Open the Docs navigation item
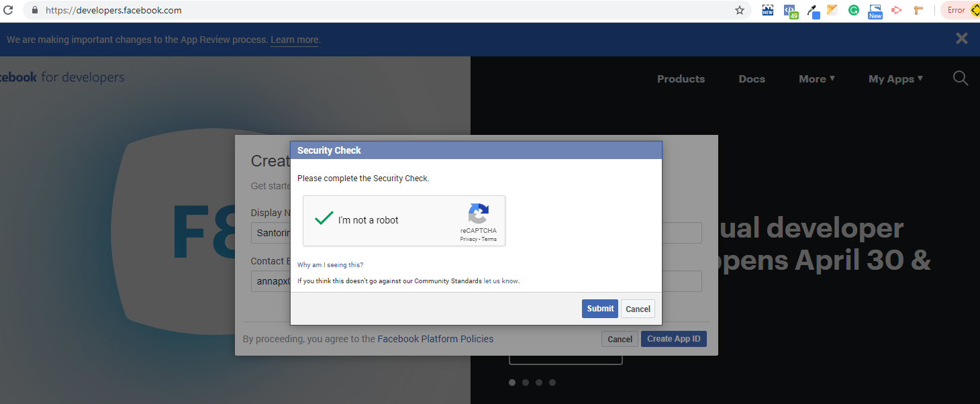The width and height of the screenshot is (980, 404). (x=752, y=79)
